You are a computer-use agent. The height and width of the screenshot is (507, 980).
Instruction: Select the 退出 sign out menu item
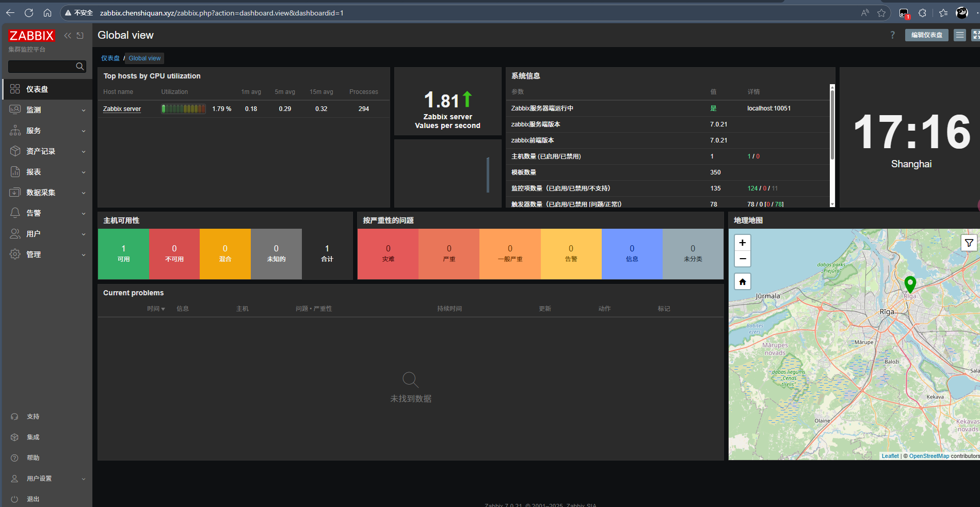click(x=47, y=499)
